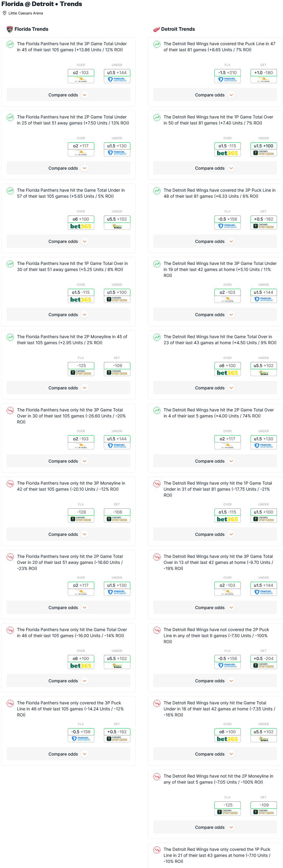The width and height of the screenshot is (283, 868).
Task: Click the Florida Panthers team logo
Action: click(10, 29)
